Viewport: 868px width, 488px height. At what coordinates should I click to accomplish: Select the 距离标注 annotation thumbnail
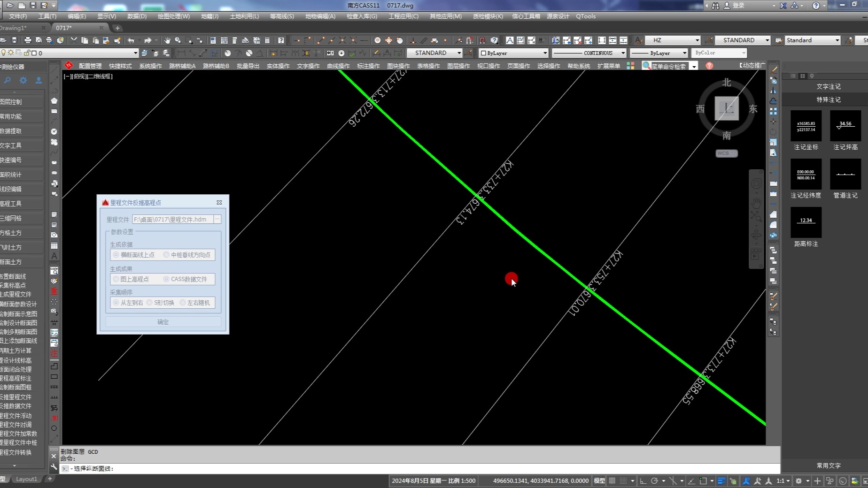coord(806,222)
